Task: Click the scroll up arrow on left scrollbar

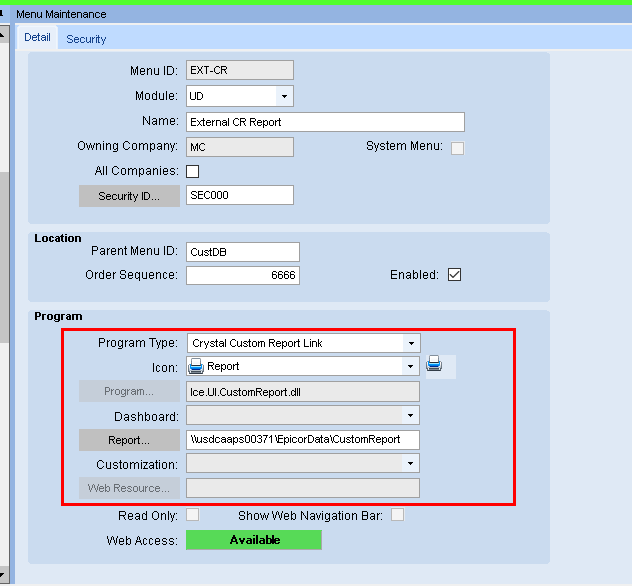Action: coord(3,35)
